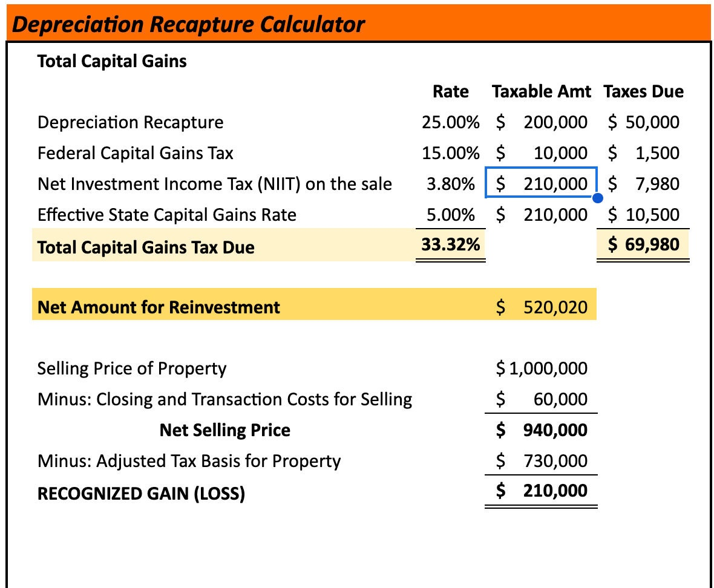Viewport: 714px width, 588px height.
Task: Select the $940,000 net selling price cell
Action: click(x=542, y=430)
